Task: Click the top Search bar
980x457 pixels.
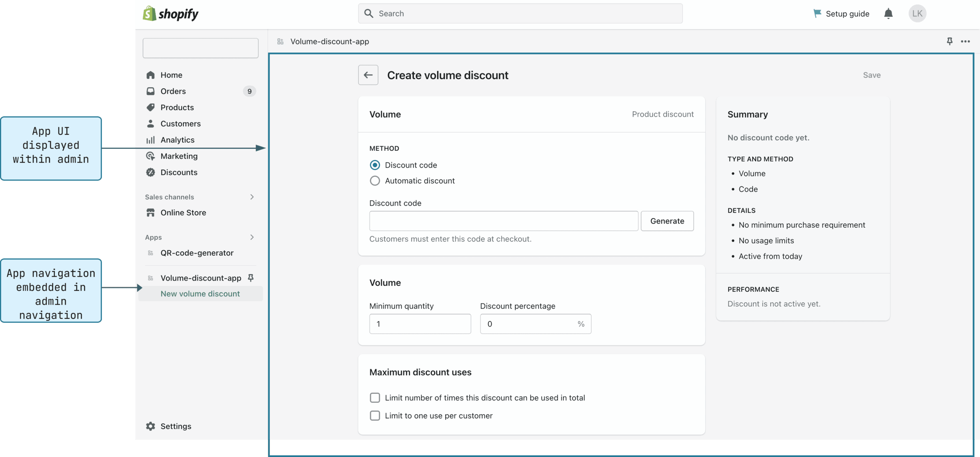Action: 520,14
